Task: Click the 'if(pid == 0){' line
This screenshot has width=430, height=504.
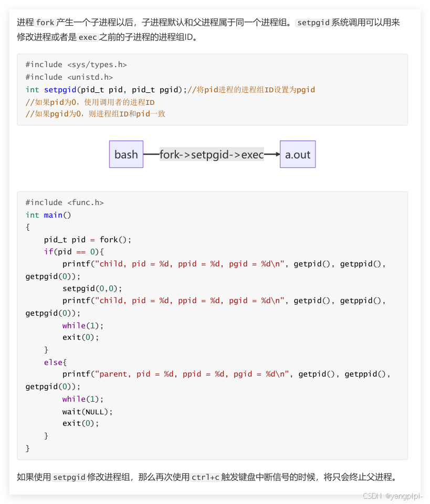Action: tap(74, 252)
